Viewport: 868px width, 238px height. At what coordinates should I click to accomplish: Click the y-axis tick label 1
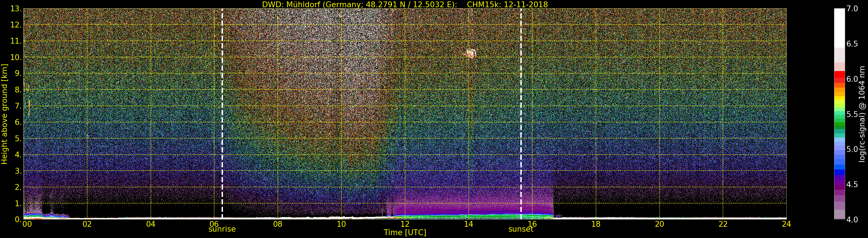coord(18,203)
